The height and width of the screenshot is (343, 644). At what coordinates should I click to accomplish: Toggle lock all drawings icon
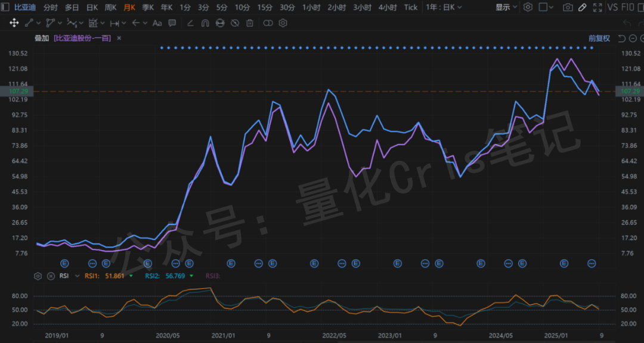click(219, 23)
